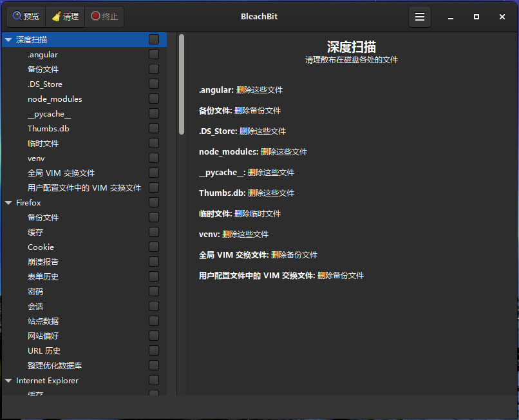Toggle the Firefox group checkbox
Viewport: 519px width, 420px height.
pyautogui.click(x=154, y=202)
